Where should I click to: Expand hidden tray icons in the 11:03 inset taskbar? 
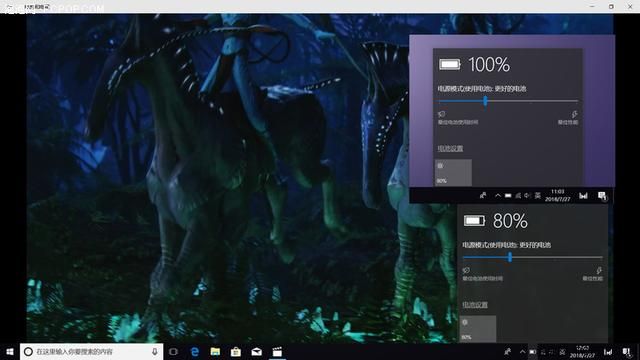point(498,196)
